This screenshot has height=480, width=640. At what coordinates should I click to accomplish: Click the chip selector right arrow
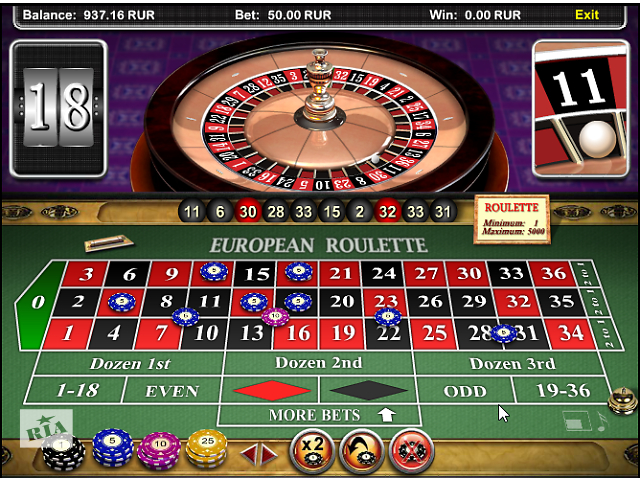(x=269, y=454)
